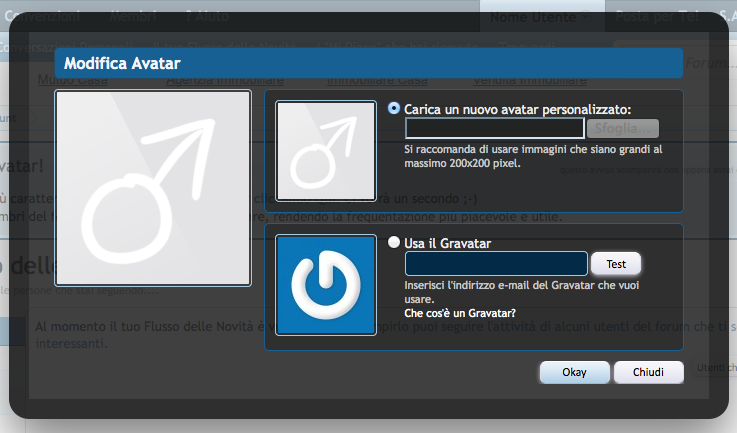
Task: Click the 'Inserisci l'indirizzo e-mail del Gravatar' text
Action: click(x=522, y=292)
